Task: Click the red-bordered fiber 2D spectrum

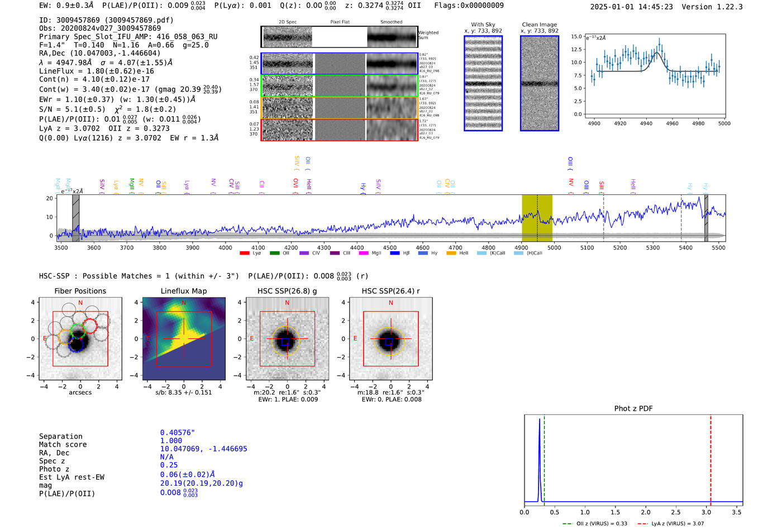Action: tap(287, 130)
